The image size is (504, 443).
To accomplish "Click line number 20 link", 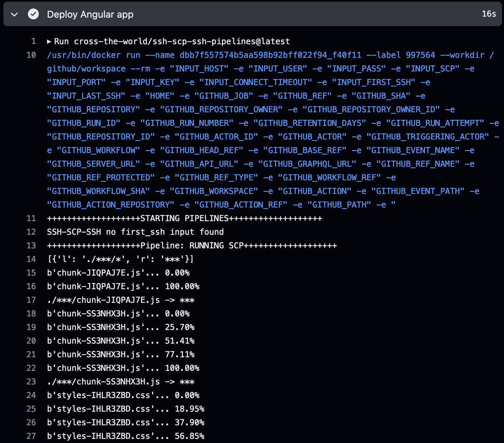I will pos(31,341).
